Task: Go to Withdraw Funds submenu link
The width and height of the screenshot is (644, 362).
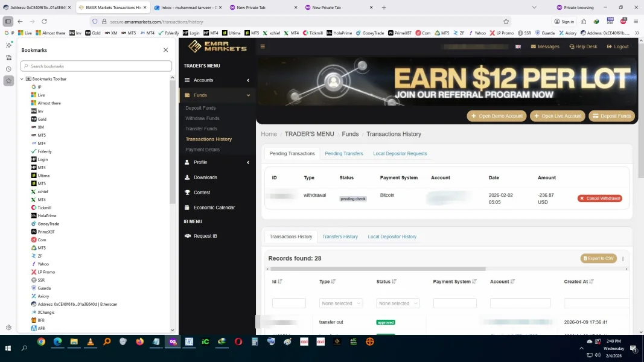Action: [202, 118]
